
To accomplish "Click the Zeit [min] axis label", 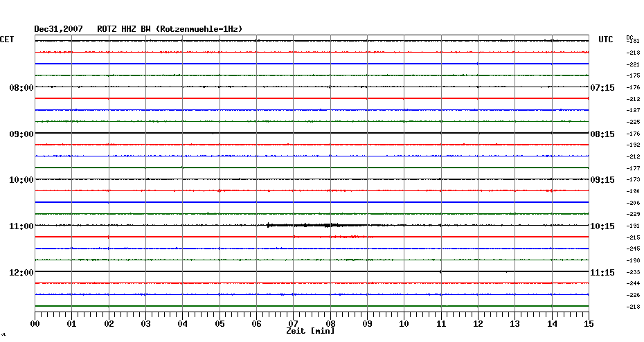I will (310, 331).
